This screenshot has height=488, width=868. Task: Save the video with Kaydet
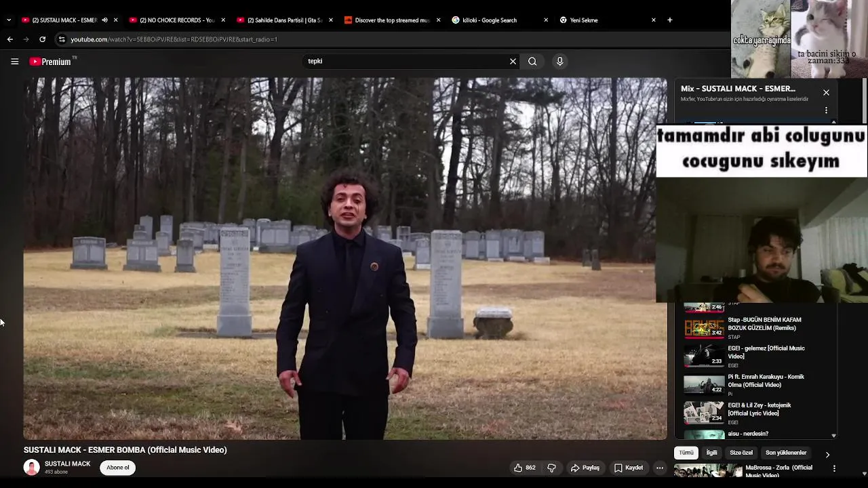coord(629,468)
